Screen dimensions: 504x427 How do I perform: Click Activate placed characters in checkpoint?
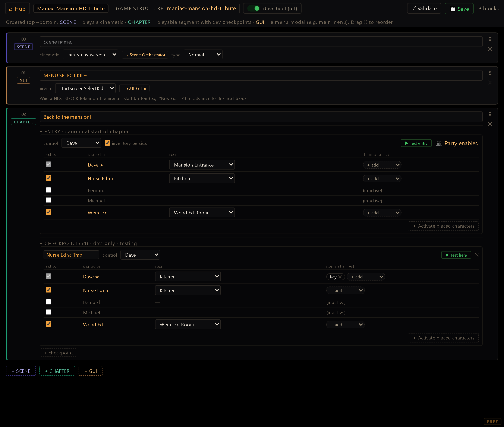pyautogui.click(x=443, y=338)
